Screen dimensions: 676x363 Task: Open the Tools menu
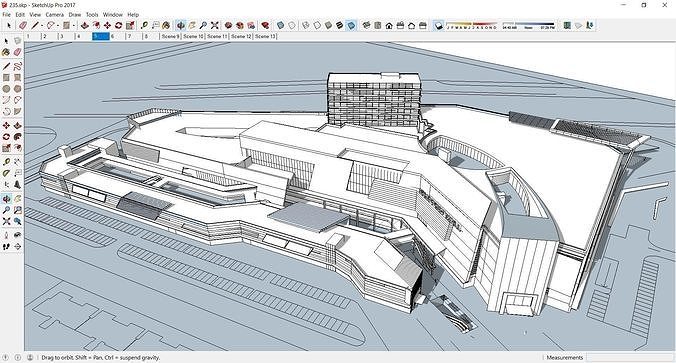coord(92,15)
